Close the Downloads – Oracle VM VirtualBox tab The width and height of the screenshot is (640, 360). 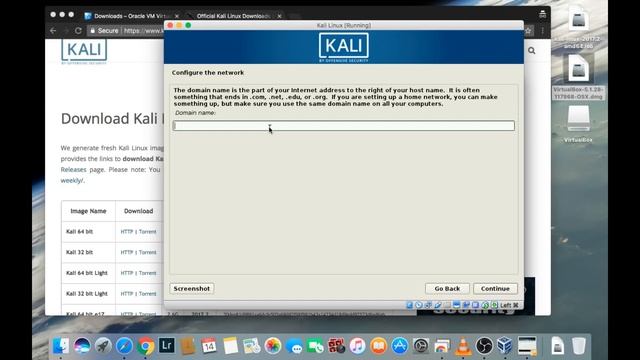click(177, 16)
